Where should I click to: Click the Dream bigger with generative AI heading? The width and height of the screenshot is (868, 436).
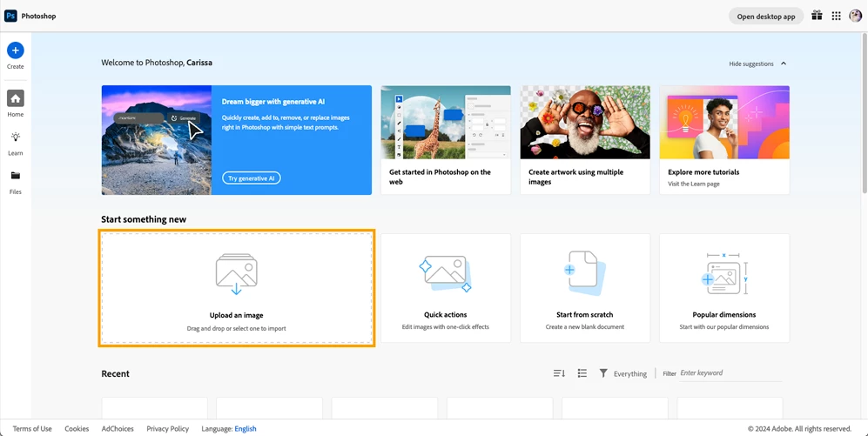(273, 102)
